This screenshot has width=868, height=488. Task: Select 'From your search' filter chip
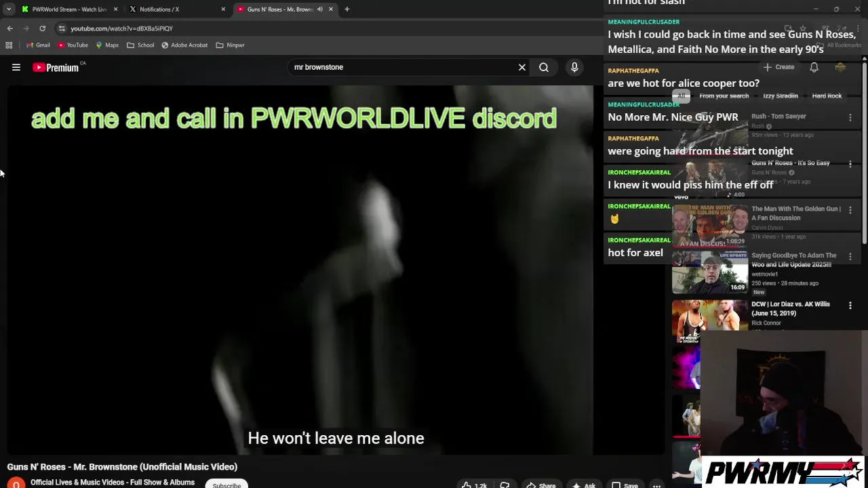(x=724, y=96)
